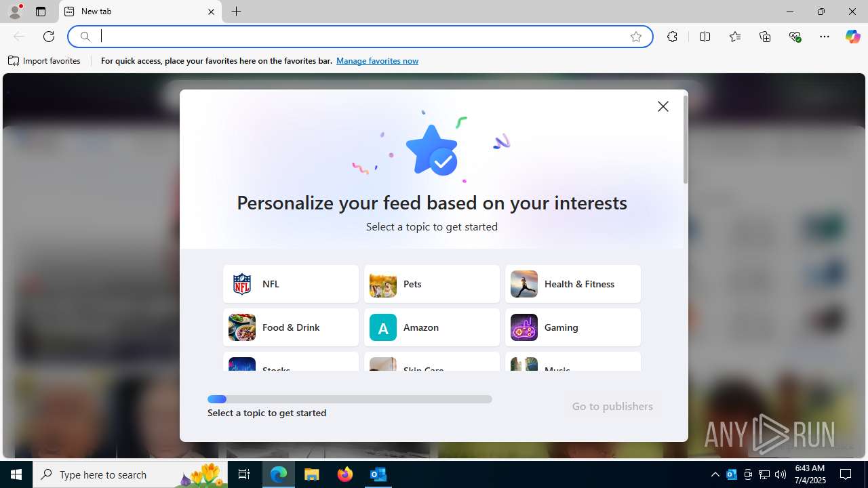Image resolution: width=868 pixels, height=488 pixels.
Task: Close the New tab tab
Action: pos(211,12)
